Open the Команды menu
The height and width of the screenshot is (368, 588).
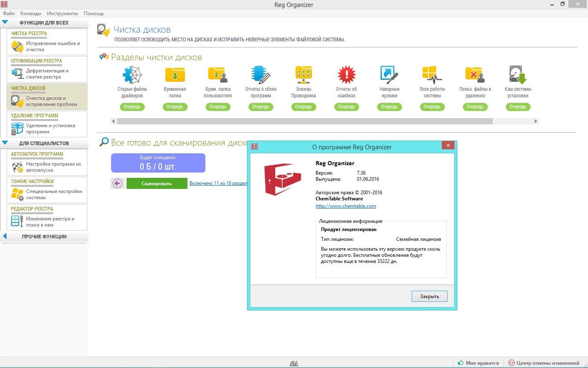click(x=31, y=13)
